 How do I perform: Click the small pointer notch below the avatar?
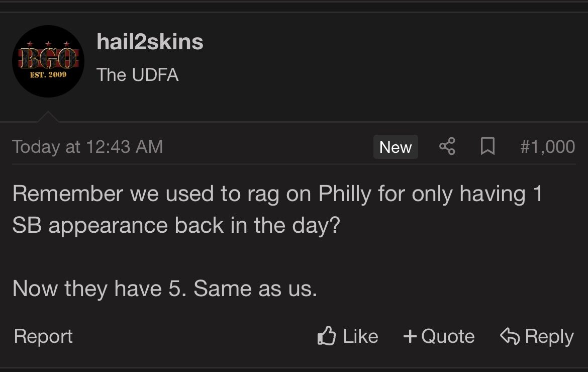pos(48,117)
